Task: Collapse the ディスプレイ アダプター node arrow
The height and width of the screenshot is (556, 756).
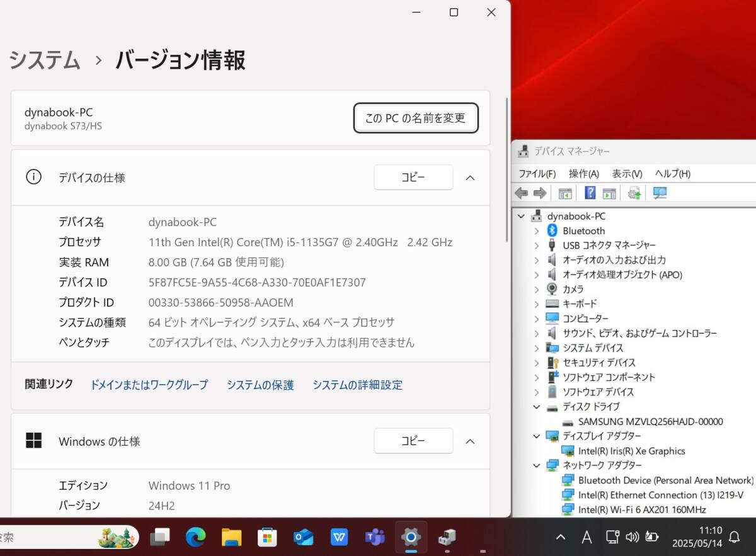Action: coord(537,436)
